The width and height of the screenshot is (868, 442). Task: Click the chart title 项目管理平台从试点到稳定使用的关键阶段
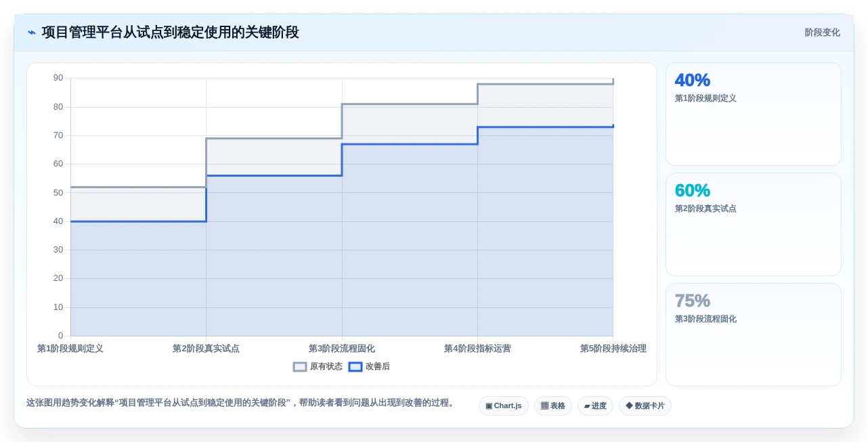coord(170,32)
